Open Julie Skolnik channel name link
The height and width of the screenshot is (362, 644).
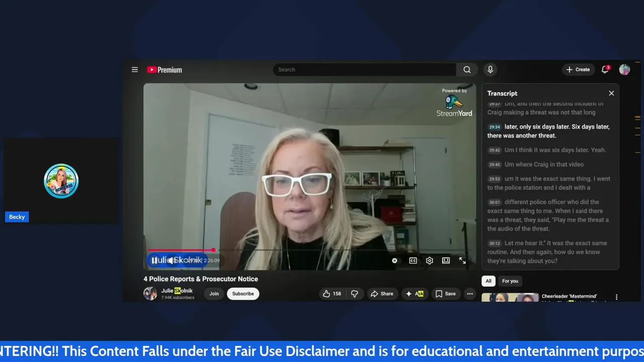click(177, 291)
